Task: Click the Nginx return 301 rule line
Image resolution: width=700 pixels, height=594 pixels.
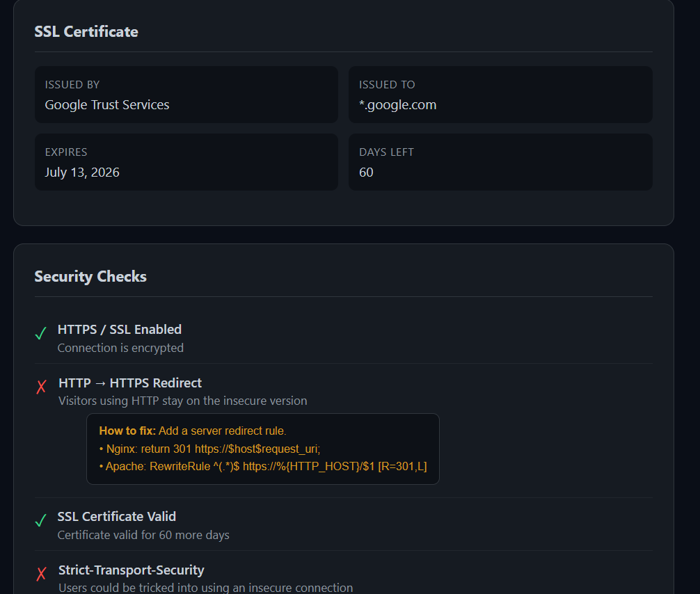Action: pos(210,449)
